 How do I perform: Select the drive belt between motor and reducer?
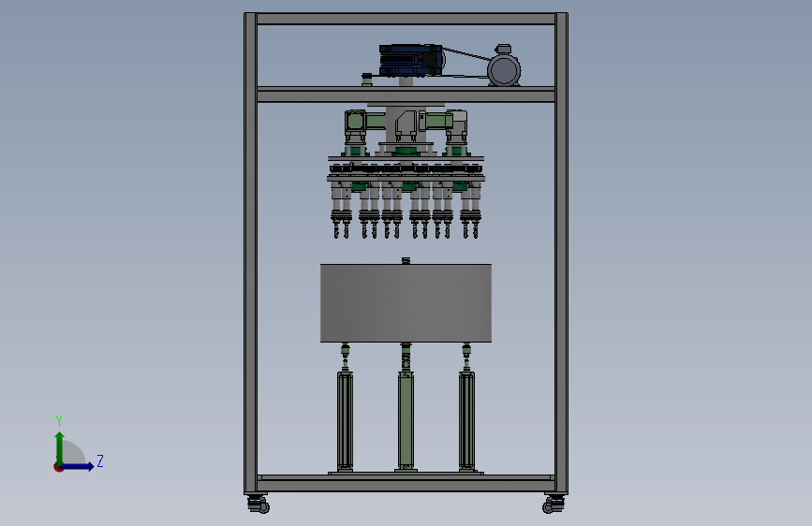point(466,54)
